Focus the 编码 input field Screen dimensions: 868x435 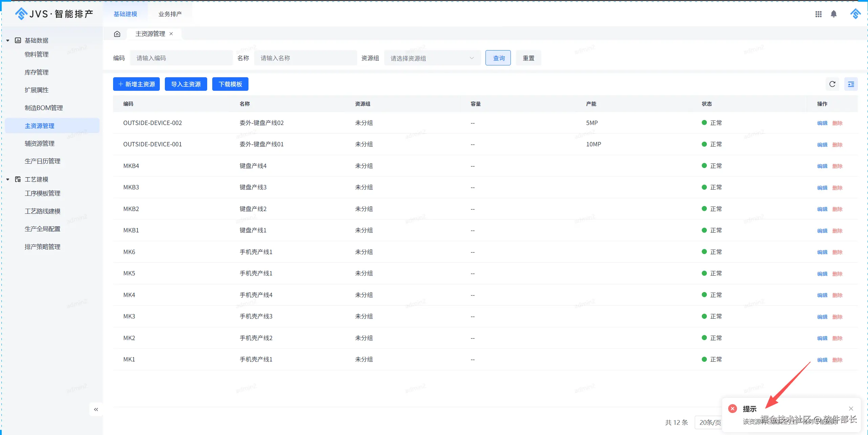point(181,58)
